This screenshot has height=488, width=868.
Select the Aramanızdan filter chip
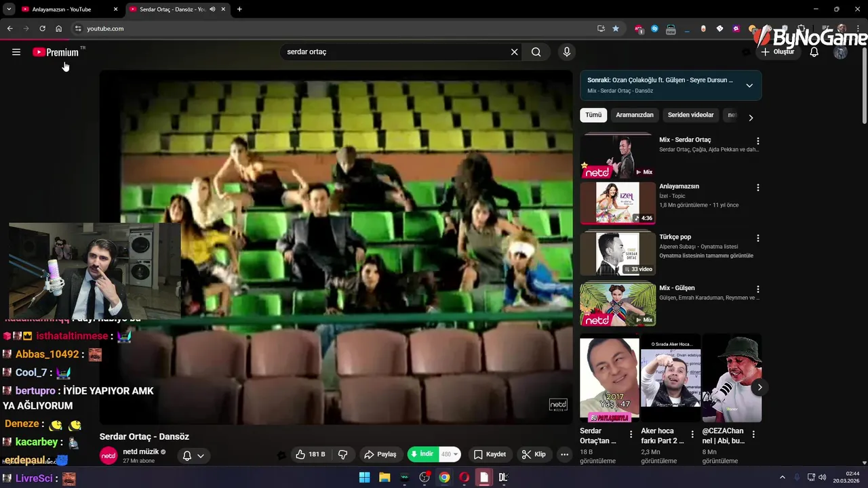coord(635,115)
